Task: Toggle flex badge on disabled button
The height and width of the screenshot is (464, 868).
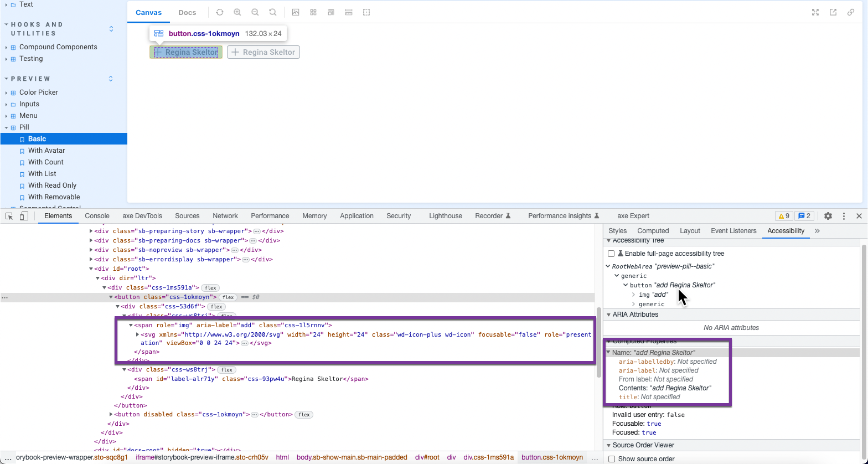Action: [x=304, y=415]
